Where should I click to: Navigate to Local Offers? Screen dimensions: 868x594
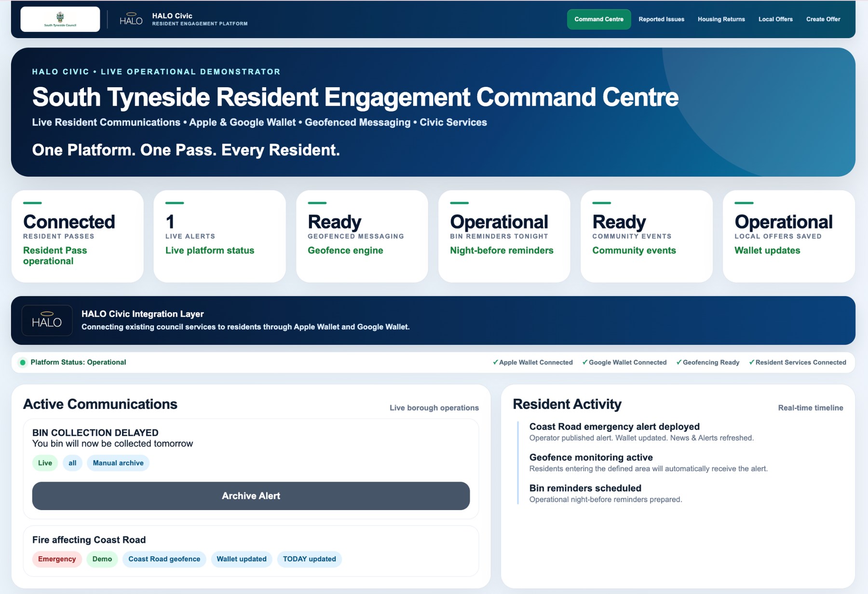pyautogui.click(x=775, y=19)
